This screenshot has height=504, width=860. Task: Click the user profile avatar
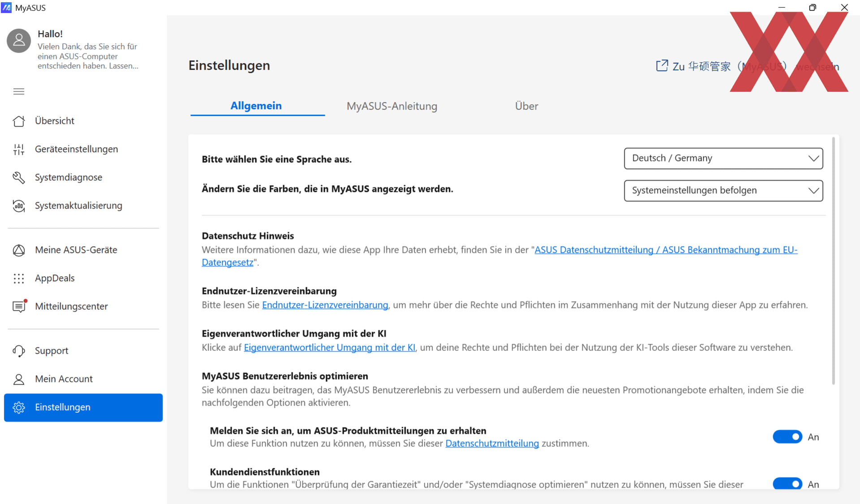[x=19, y=41]
